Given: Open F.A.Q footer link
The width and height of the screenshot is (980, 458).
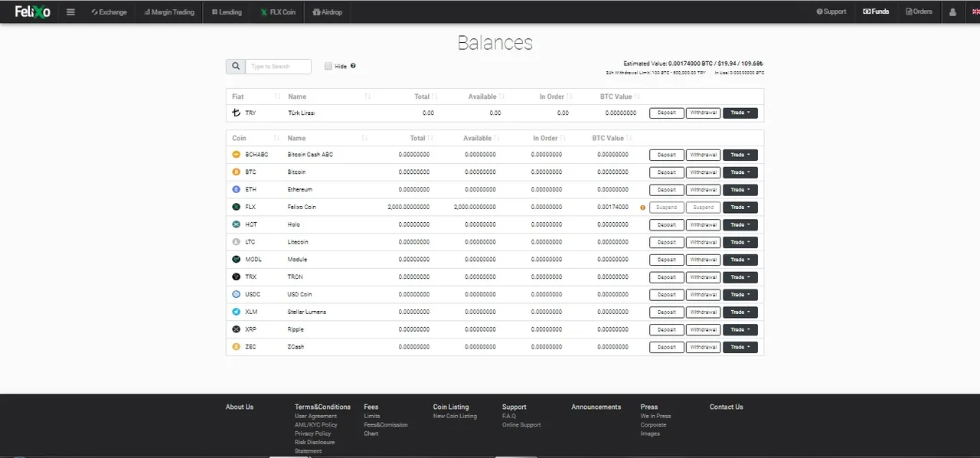Looking at the screenshot, I should click(x=509, y=417).
